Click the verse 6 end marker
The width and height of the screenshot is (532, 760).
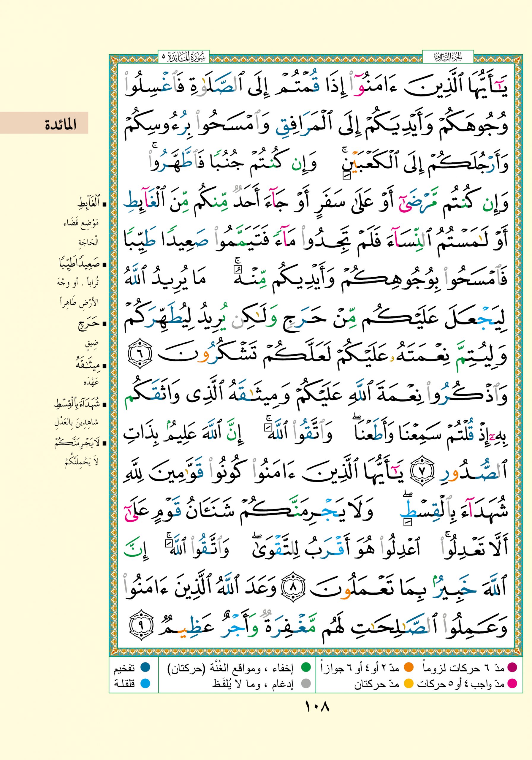coord(140,354)
